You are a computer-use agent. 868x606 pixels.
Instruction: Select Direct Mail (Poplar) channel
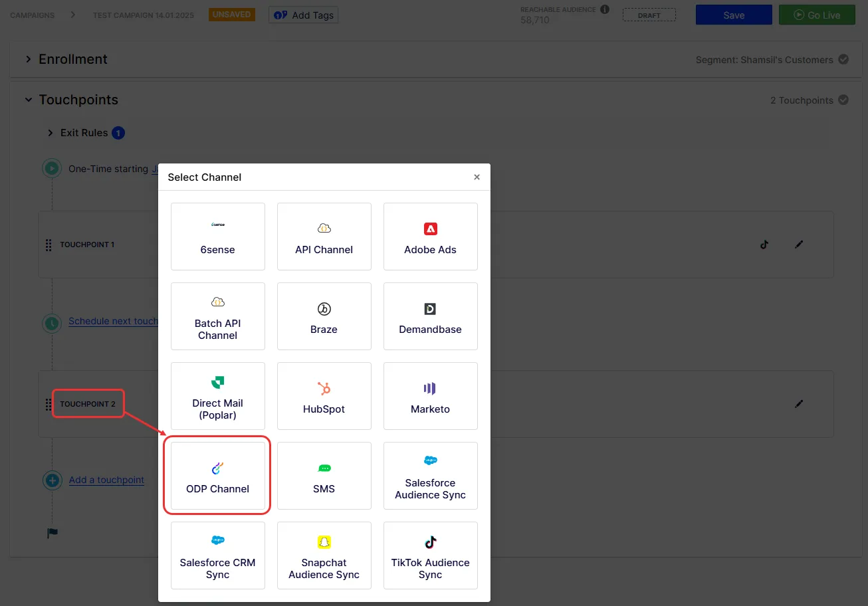coord(218,396)
